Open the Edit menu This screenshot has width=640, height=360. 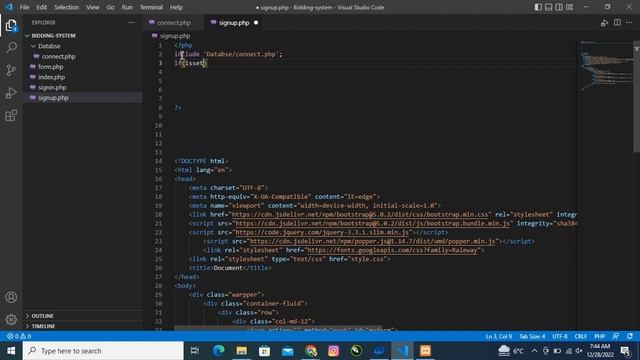[x=42, y=7]
